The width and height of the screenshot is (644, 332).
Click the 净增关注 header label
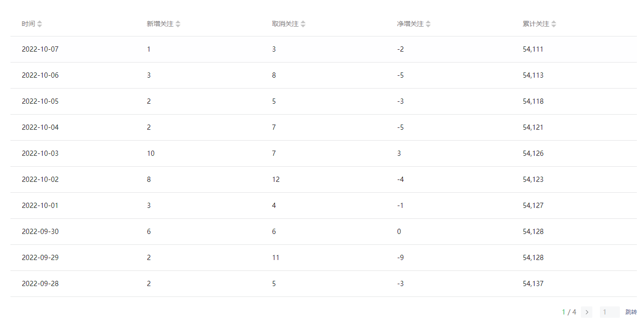pyautogui.click(x=410, y=24)
